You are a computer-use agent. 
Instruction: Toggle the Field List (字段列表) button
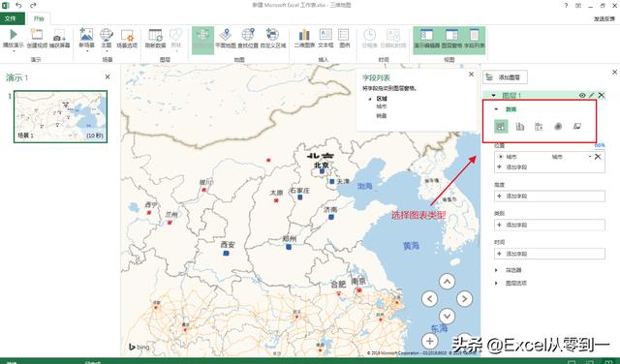point(474,40)
